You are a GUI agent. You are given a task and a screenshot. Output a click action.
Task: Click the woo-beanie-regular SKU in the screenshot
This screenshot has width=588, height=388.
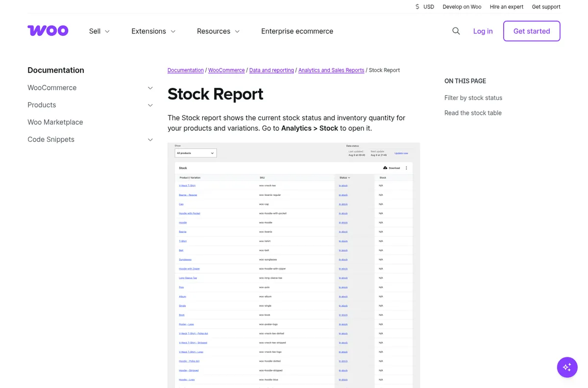point(270,195)
